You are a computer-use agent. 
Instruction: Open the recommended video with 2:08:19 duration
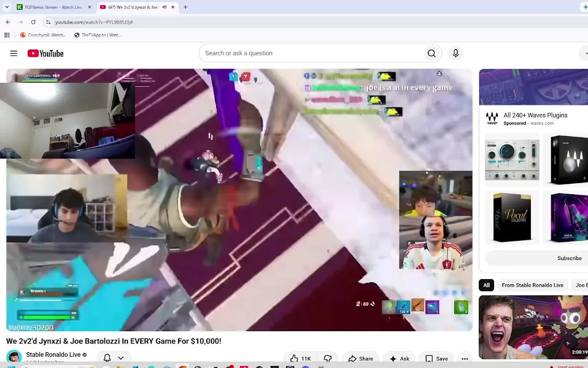(x=533, y=327)
